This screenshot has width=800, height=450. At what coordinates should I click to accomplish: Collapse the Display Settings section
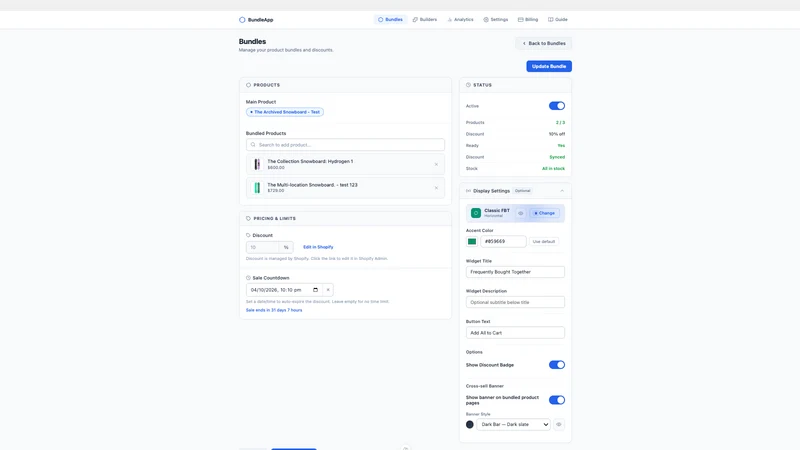(x=562, y=191)
